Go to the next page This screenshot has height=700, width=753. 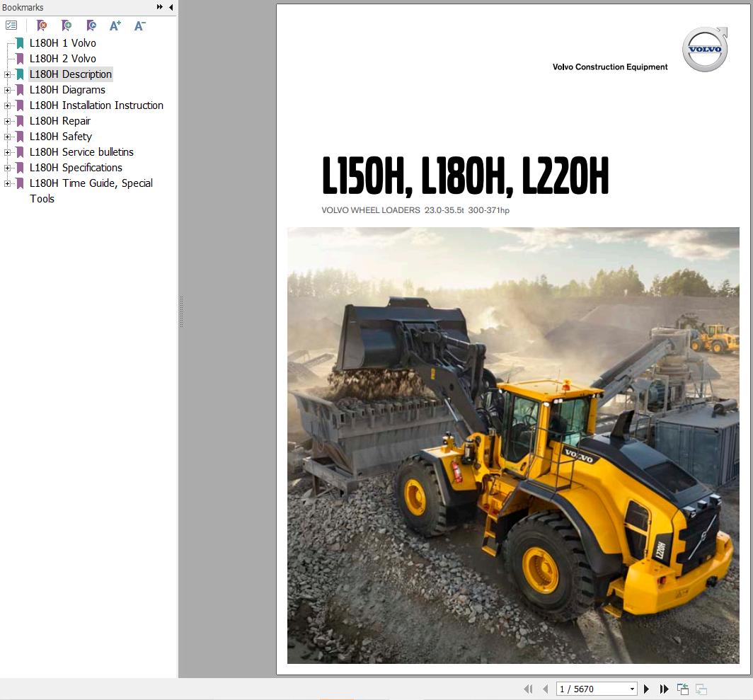pyautogui.click(x=646, y=689)
